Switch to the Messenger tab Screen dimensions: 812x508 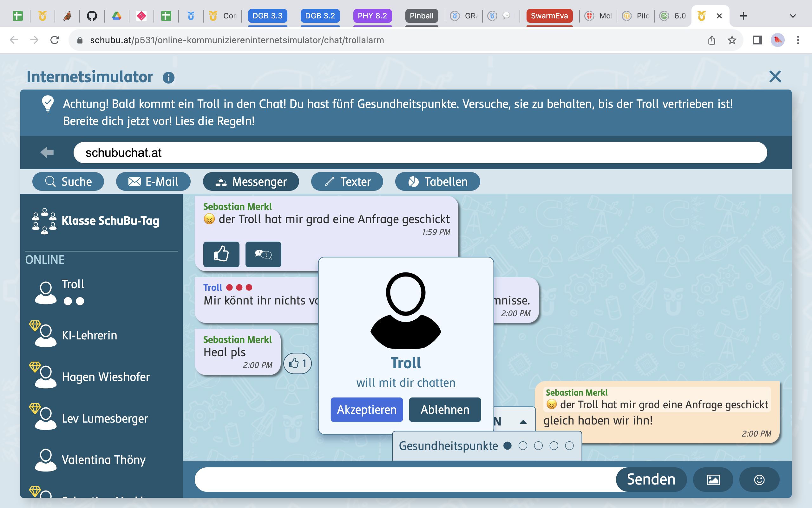pyautogui.click(x=251, y=181)
